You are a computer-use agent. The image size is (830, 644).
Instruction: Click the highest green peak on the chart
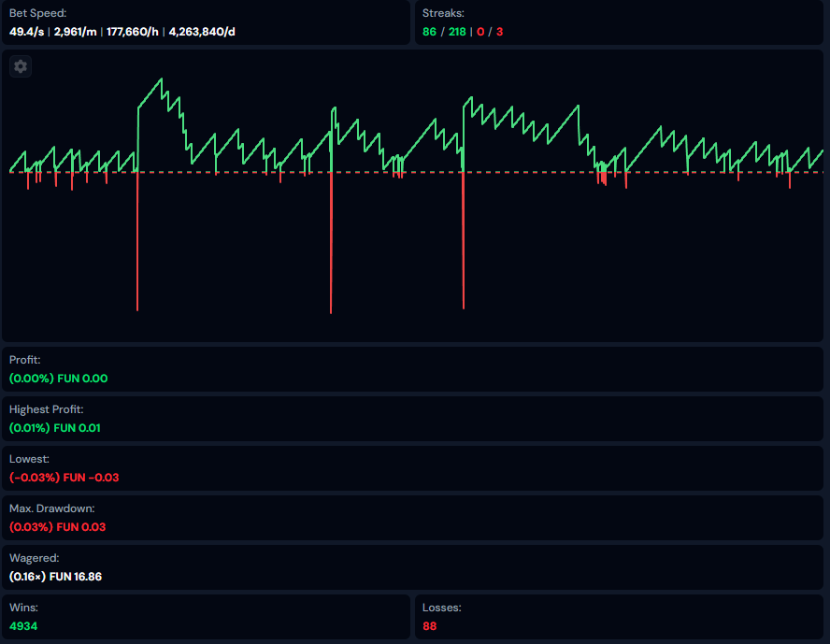click(x=162, y=79)
